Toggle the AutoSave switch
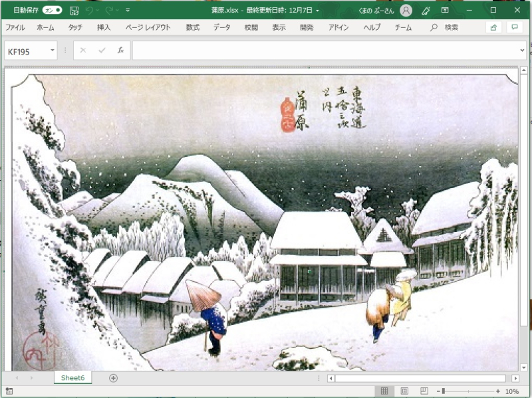The width and height of the screenshot is (532, 398). (53, 10)
